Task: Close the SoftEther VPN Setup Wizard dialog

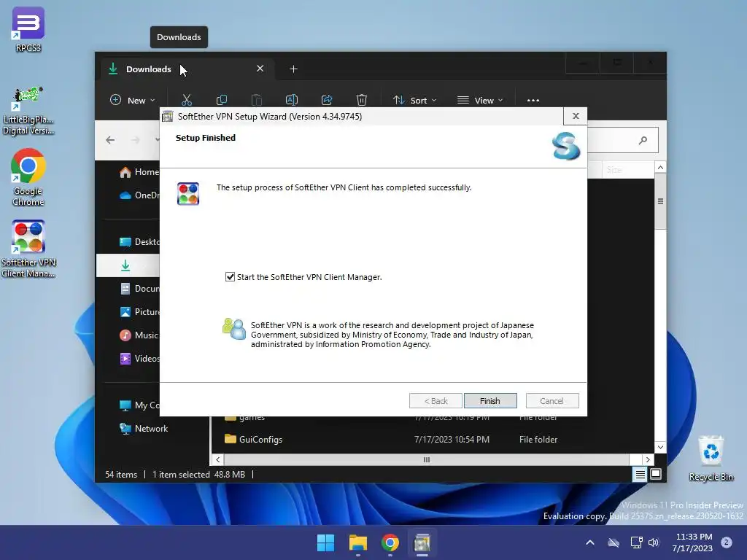Action: (576, 116)
